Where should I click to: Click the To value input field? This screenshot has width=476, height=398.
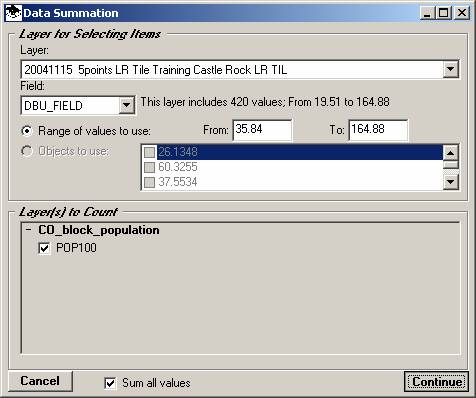point(378,130)
